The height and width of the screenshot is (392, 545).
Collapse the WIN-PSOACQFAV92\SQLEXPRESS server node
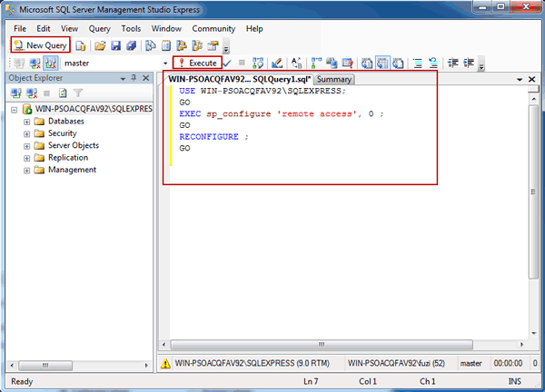14,110
